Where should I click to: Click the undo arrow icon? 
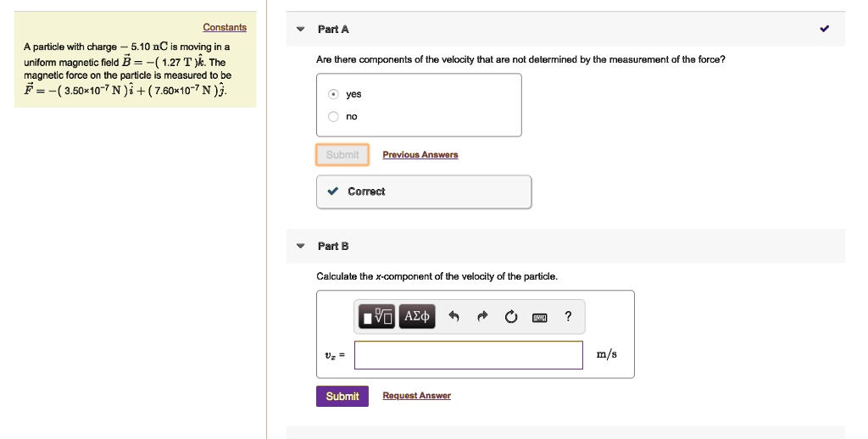pos(453,318)
